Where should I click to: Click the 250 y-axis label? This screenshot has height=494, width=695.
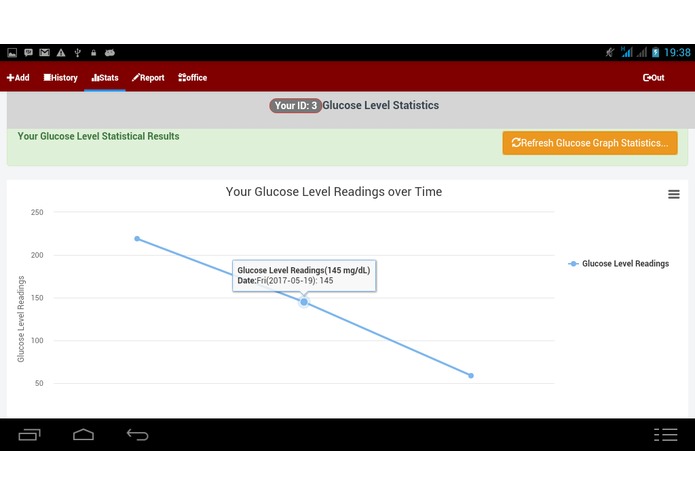pyautogui.click(x=37, y=212)
